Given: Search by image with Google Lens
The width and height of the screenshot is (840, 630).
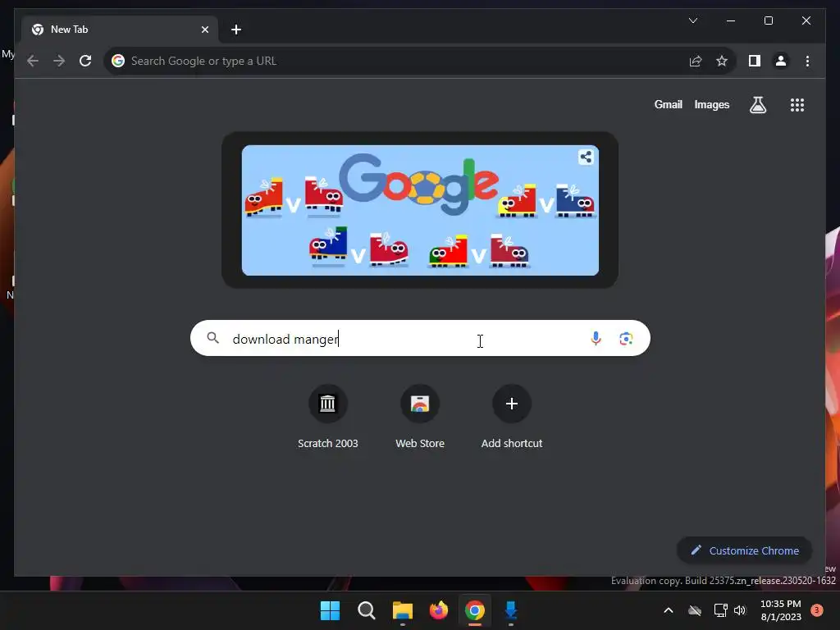Looking at the screenshot, I should pos(626,339).
